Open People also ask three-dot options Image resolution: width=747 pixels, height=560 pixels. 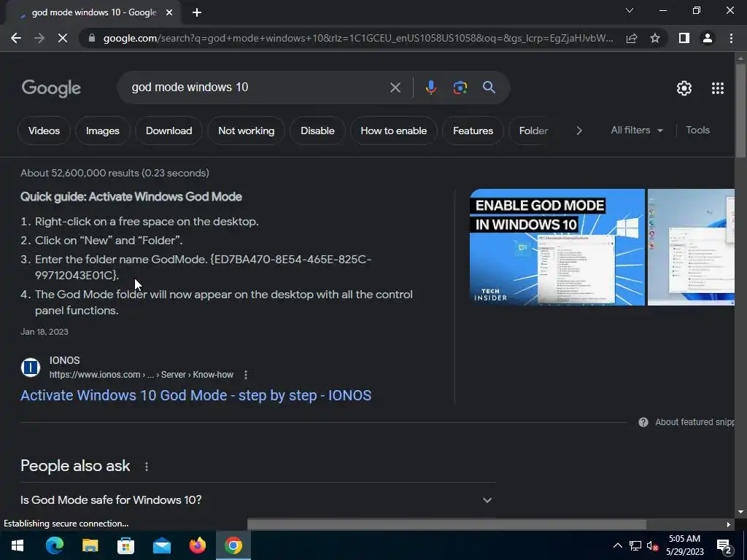coord(146,467)
